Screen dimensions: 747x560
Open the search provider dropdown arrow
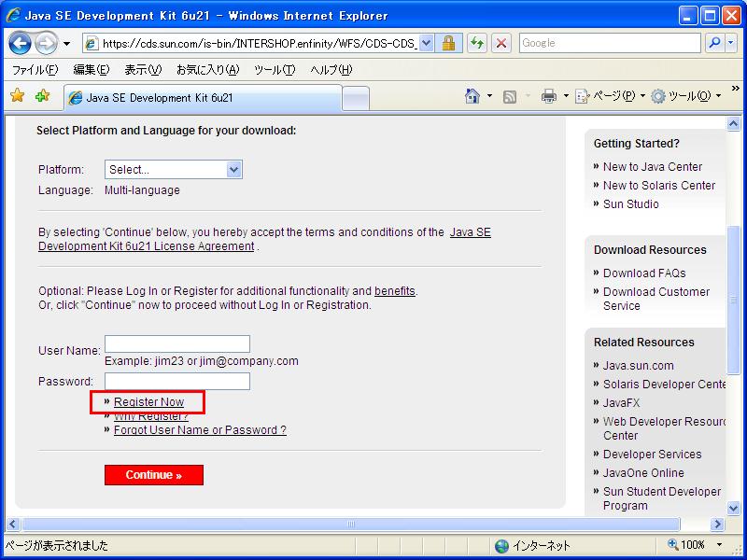[731, 43]
